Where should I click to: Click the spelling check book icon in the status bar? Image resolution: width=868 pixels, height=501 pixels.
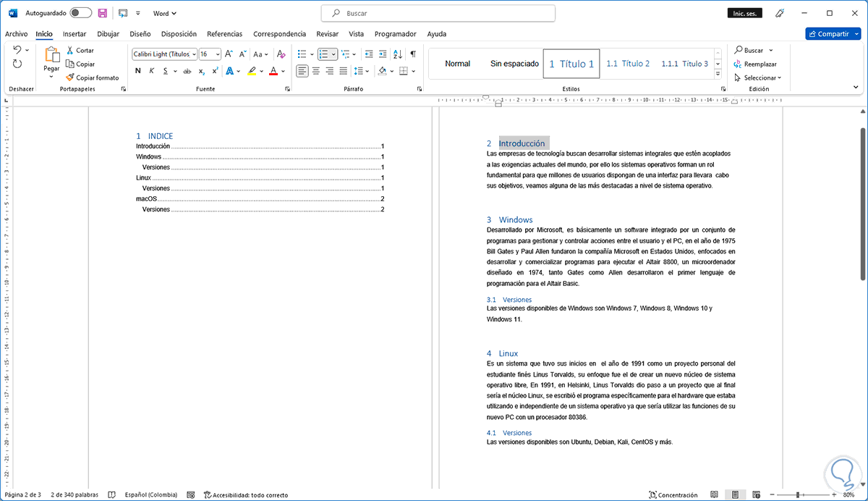click(111, 495)
